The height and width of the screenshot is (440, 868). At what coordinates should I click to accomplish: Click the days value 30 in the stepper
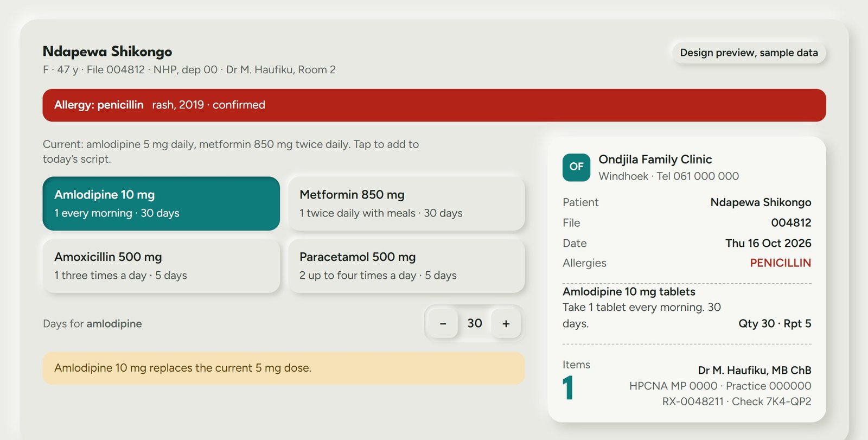pos(475,323)
